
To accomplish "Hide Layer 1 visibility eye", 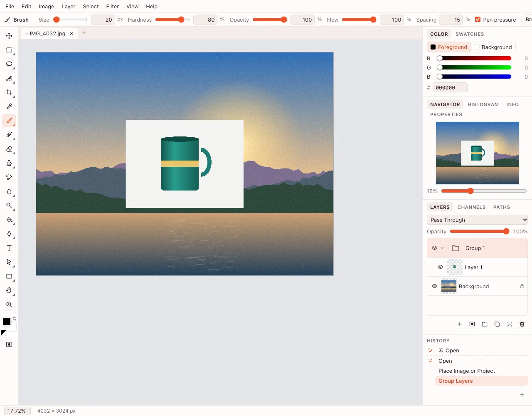I will point(440,267).
